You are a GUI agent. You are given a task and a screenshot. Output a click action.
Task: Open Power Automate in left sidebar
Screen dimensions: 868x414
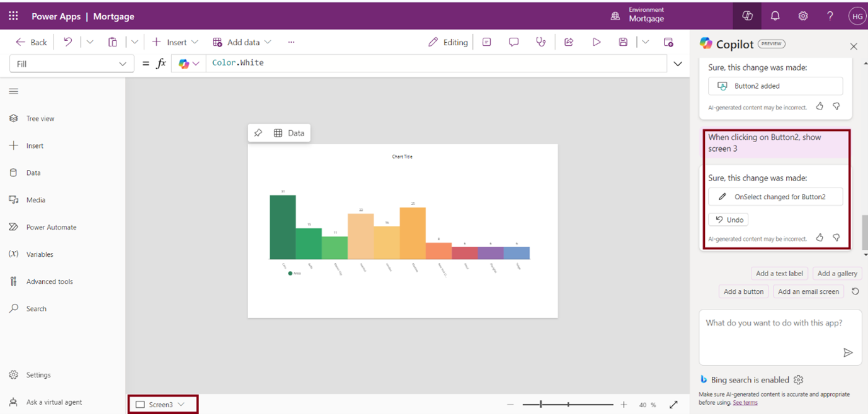pyautogui.click(x=50, y=227)
